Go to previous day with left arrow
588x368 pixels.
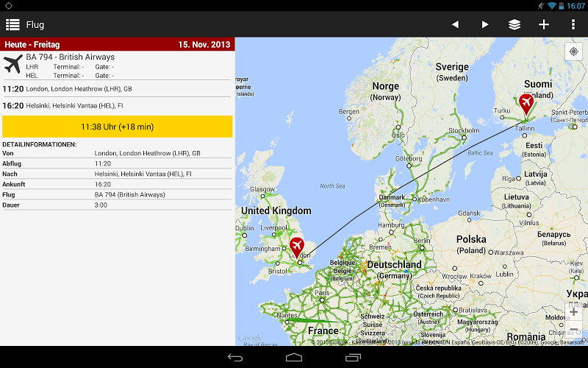coord(455,25)
